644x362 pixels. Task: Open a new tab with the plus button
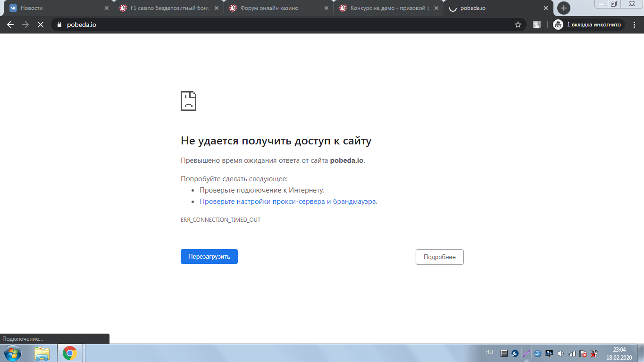pos(563,8)
